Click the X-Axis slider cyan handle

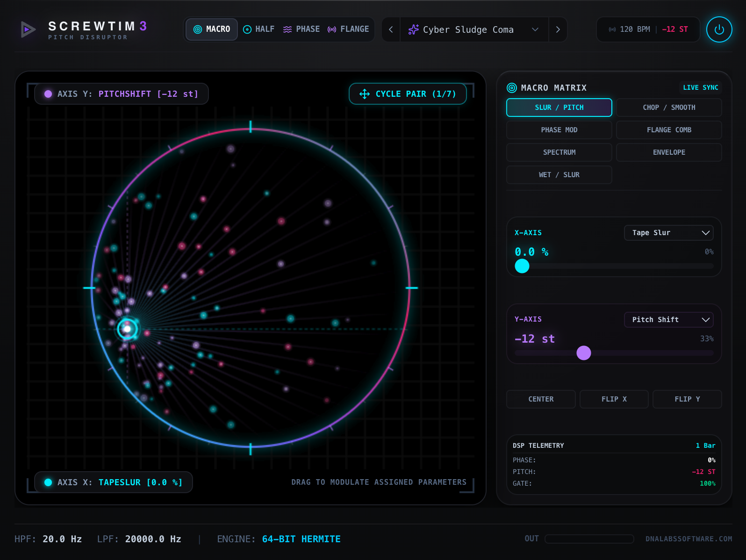pyautogui.click(x=522, y=266)
